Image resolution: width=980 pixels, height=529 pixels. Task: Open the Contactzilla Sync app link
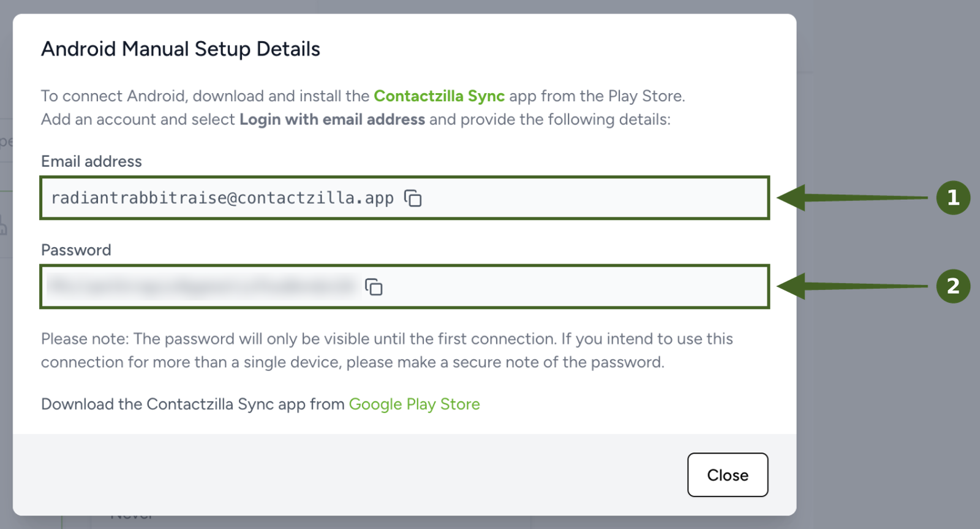(439, 96)
